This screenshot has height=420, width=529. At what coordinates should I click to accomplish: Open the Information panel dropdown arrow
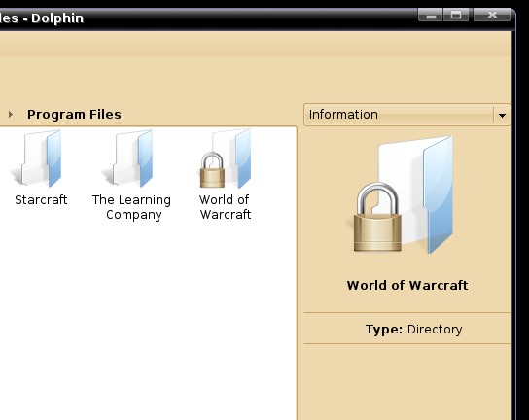(x=502, y=115)
